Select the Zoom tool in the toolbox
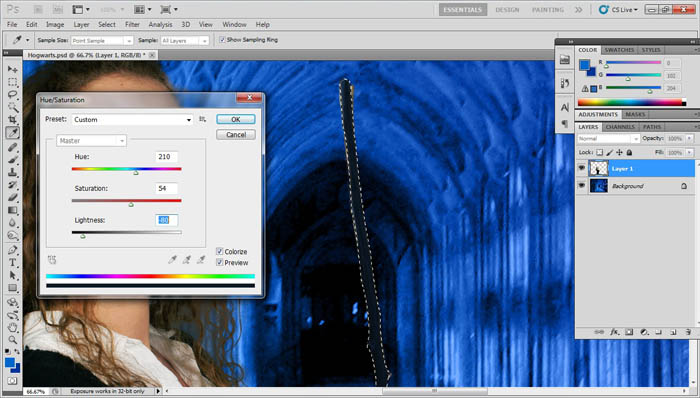700x398 pixels. 12,340
